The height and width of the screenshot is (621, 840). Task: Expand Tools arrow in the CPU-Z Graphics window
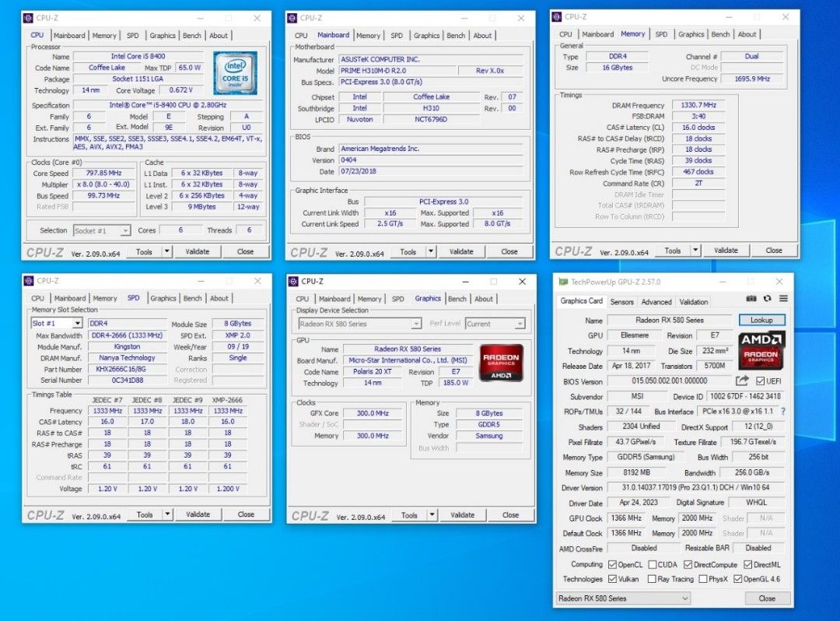(x=432, y=515)
